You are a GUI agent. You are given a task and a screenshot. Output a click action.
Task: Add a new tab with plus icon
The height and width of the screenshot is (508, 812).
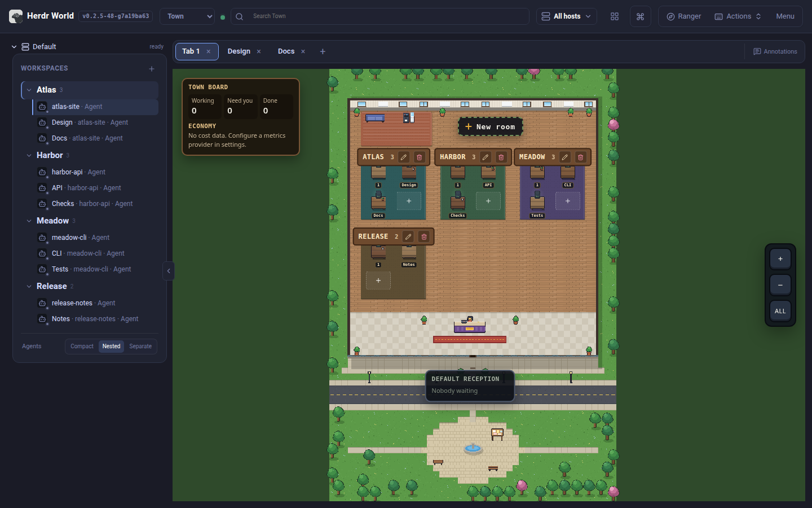coord(323,51)
